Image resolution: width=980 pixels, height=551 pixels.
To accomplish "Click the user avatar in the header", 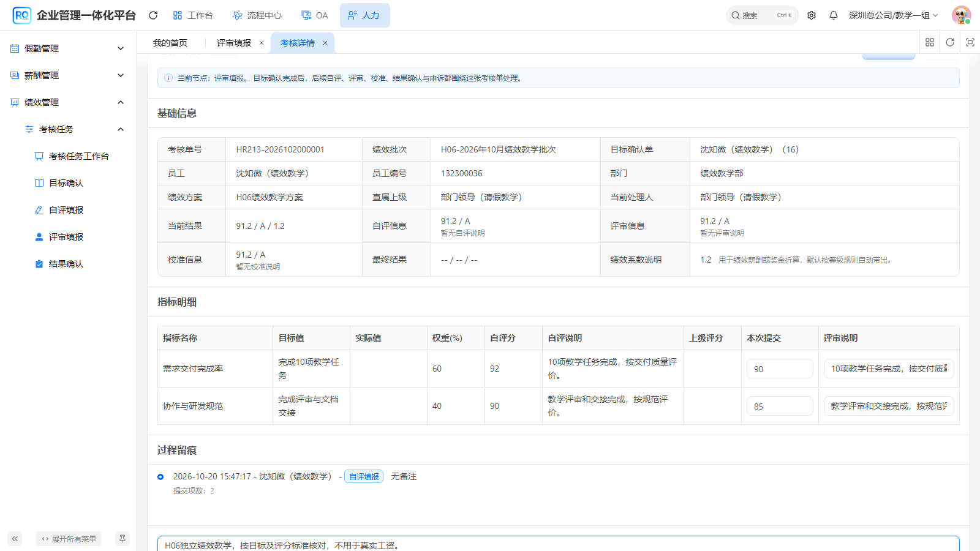I will click(x=961, y=15).
